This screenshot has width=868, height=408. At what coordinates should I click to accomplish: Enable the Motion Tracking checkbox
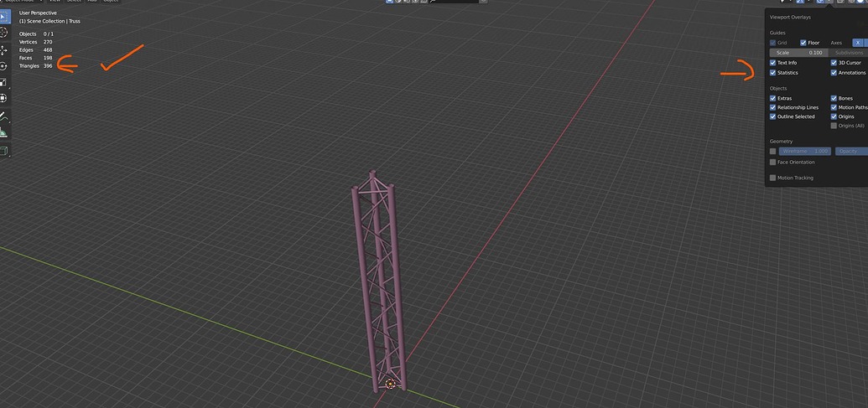[x=772, y=178]
